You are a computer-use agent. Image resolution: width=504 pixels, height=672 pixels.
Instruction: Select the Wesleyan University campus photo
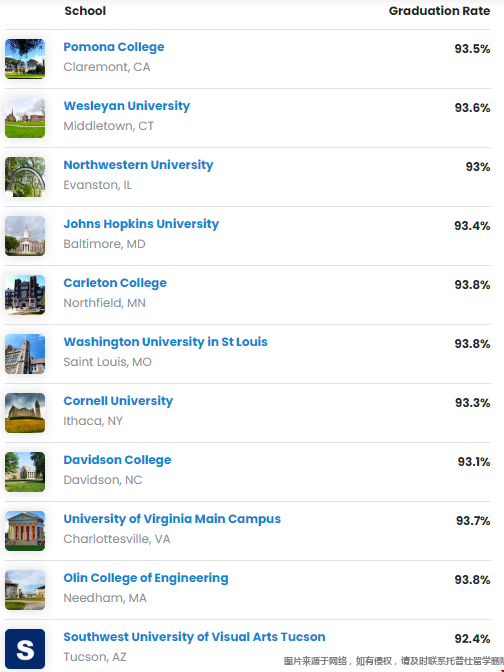25,118
